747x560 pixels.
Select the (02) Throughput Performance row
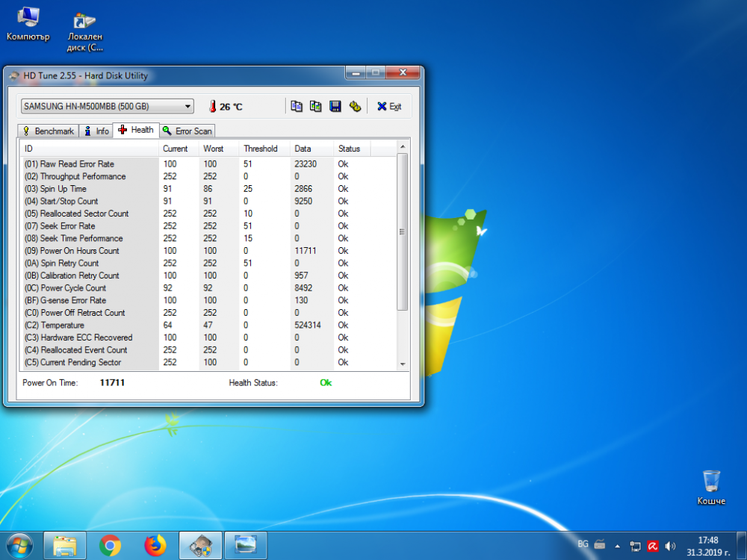(208, 176)
